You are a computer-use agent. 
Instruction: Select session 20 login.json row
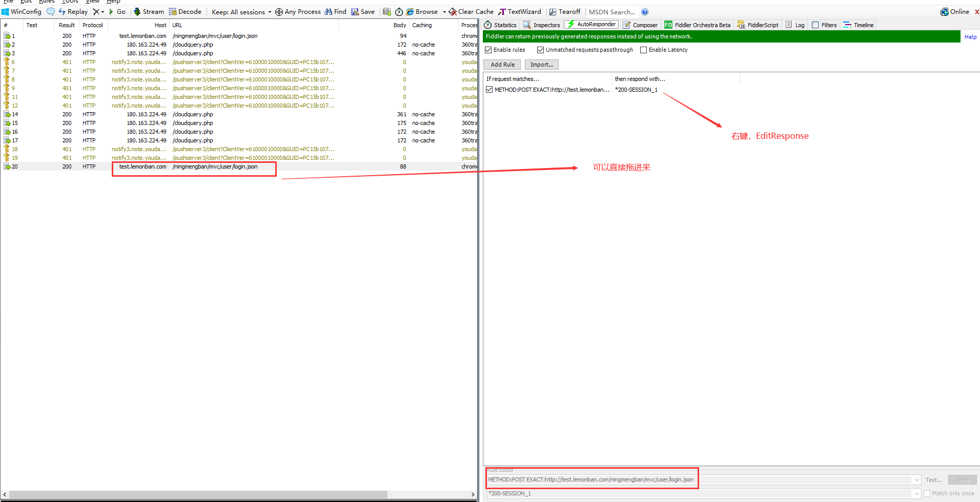(x=239, y=166)
